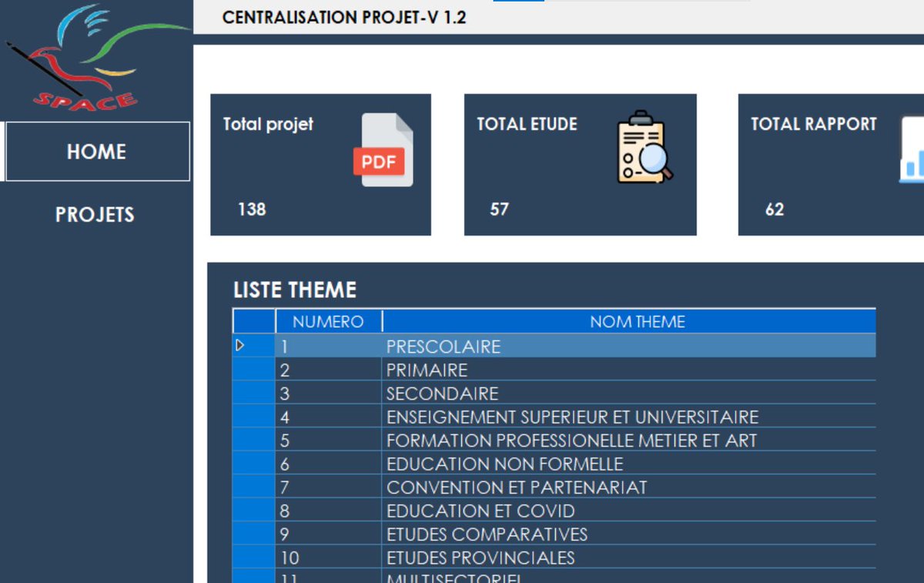Click the CENTRALISATION PROJET-V 1.2 title
The height and width of the screenshot is (583, 924).
344,17
